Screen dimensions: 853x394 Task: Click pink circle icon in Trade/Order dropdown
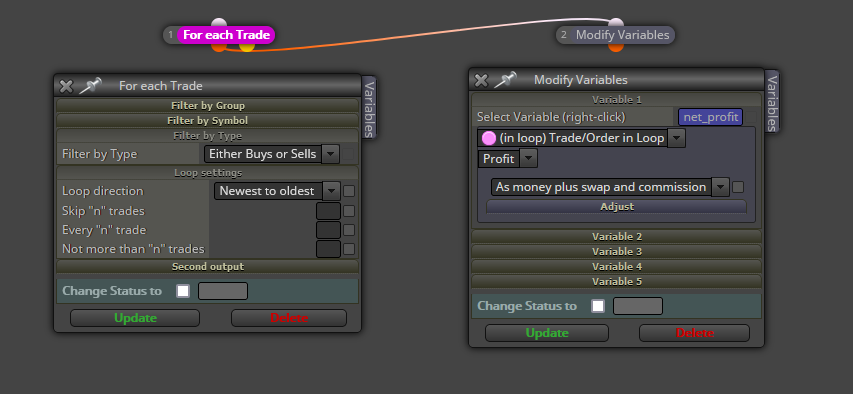click(x=489, y=138)
